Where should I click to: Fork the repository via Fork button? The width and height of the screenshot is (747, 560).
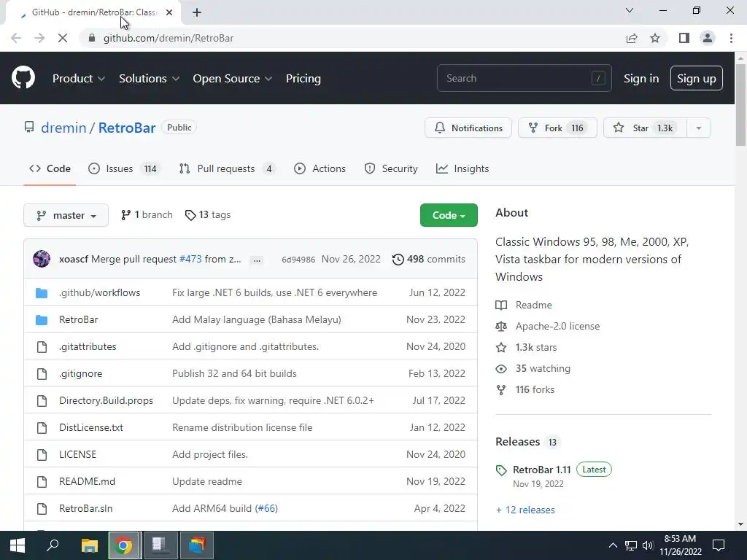(x=557, y=128)
